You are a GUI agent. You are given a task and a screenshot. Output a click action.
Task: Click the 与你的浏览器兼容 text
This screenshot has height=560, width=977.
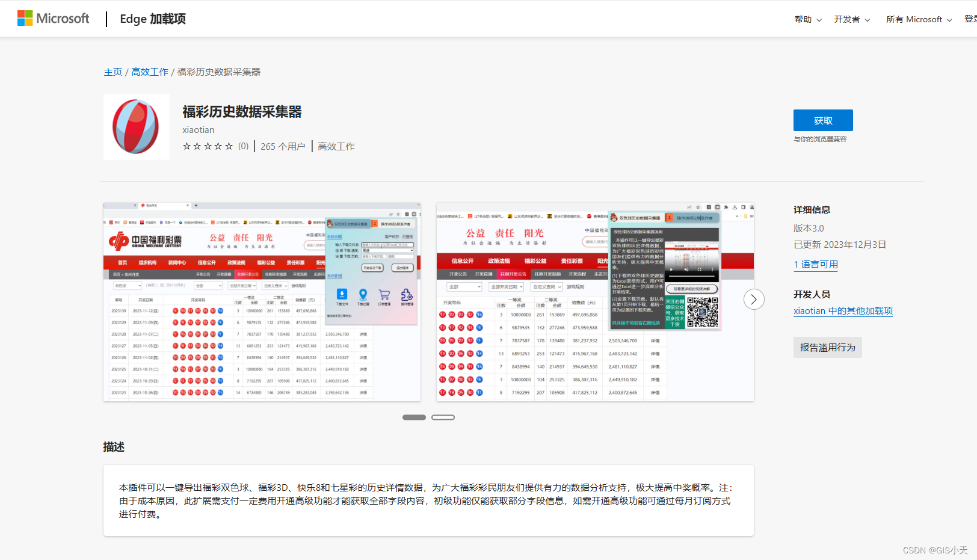[820, 139]
